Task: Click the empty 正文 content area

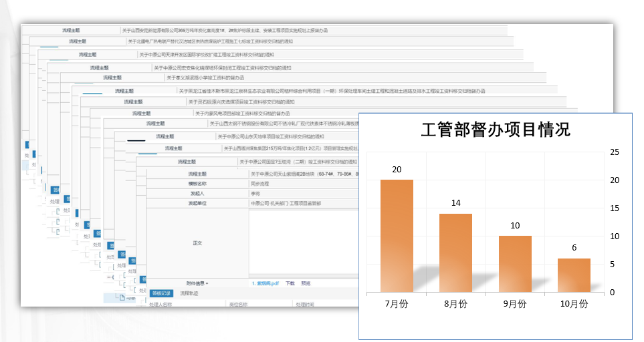Action: (304, 242)
